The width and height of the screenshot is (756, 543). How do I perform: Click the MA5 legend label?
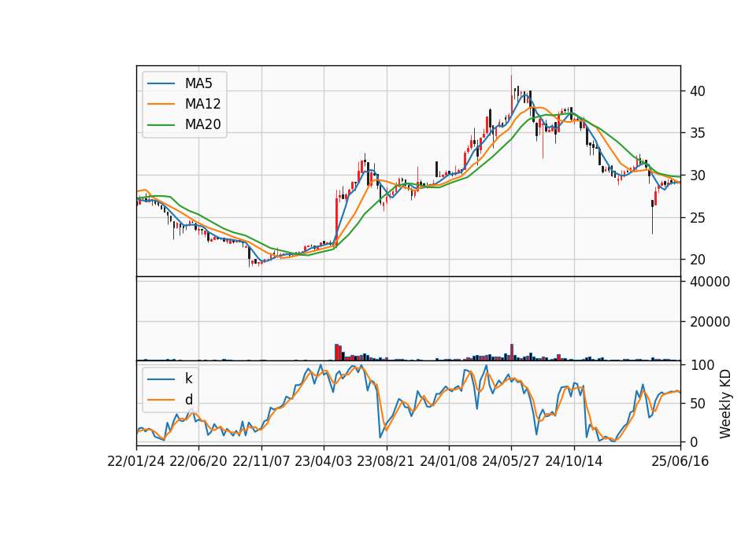coord(198,83)
